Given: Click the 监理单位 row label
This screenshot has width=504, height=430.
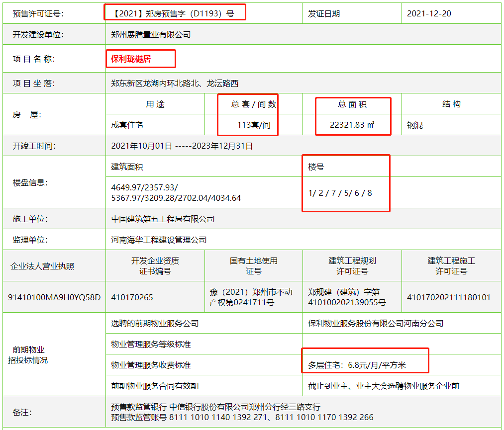Looking at the screenshot, I should coord(30,240).
